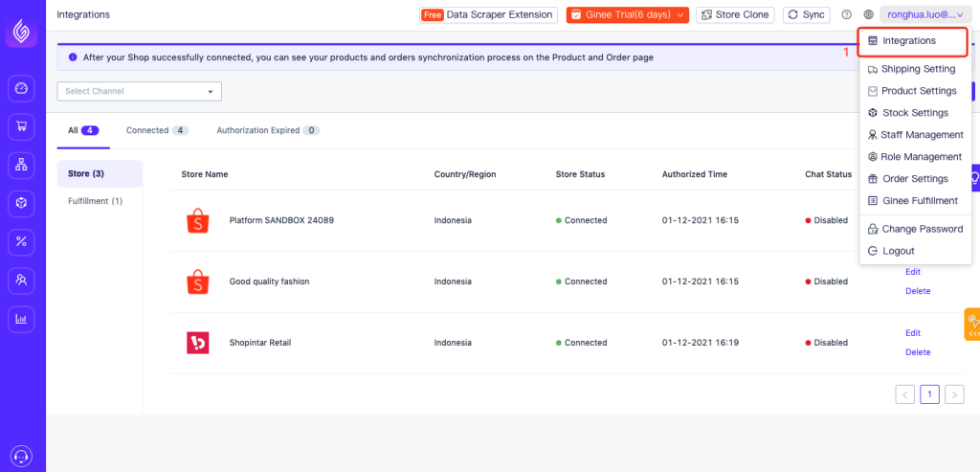This screenshot has height=472, width=980.
Task: Click Connected status for Platform SANDBOX 24089
Action: coord(581,221)
